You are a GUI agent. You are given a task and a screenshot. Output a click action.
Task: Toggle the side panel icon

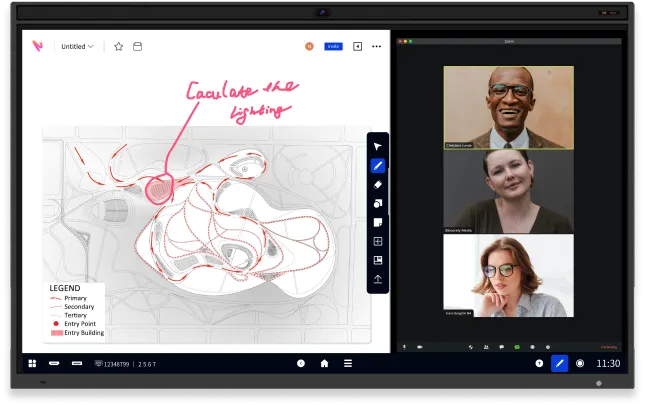pos(357,46)
